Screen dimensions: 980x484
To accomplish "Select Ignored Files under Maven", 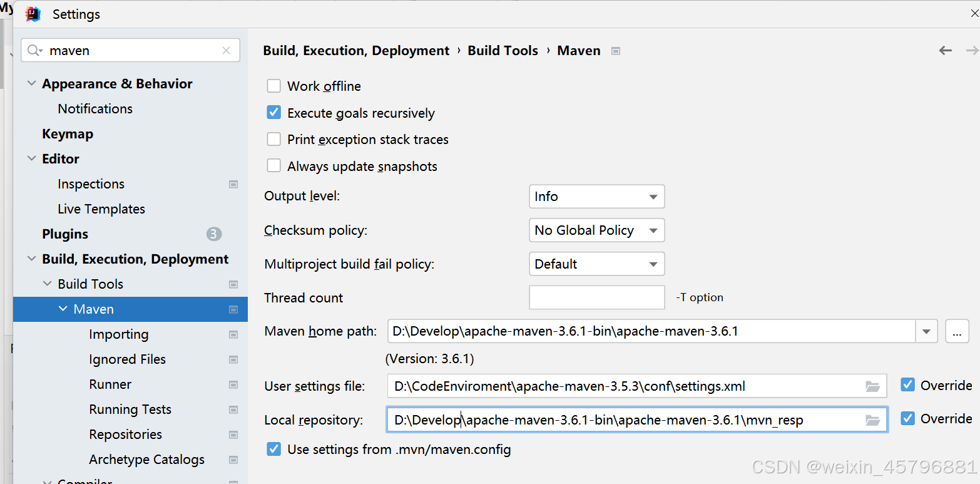I will [x=128, y=359].
